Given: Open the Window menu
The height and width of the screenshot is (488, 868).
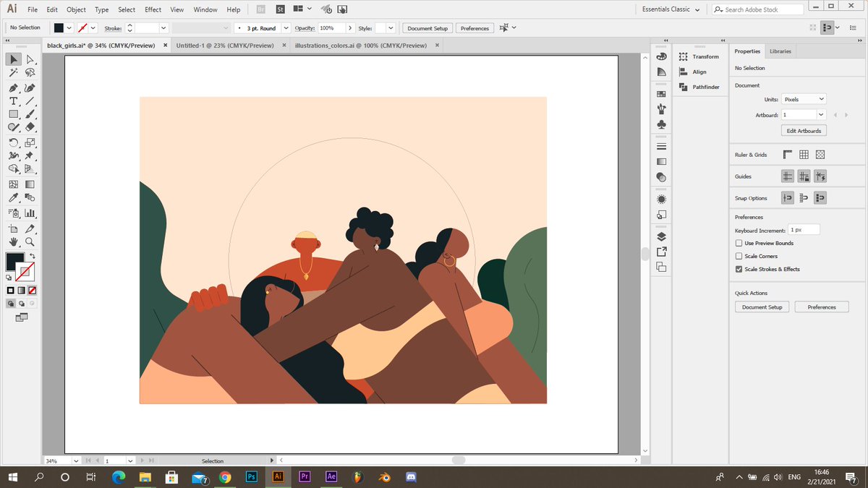Looking at the screenshot, I should coord(205,9).
